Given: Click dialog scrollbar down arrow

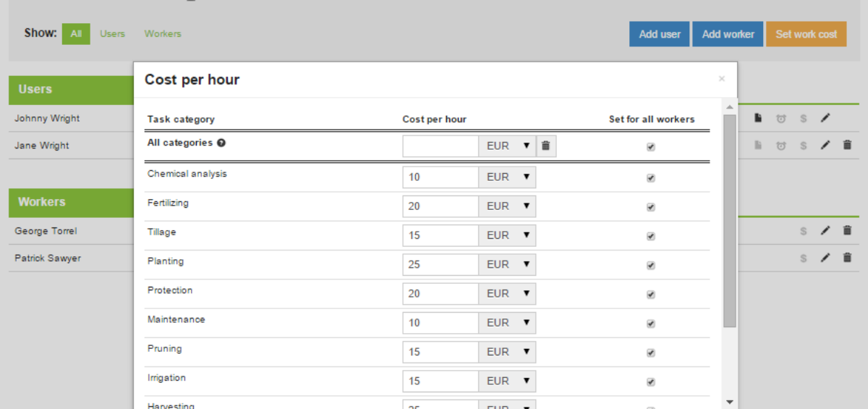Looking at the screenshot, I should [x=729, y=402].
